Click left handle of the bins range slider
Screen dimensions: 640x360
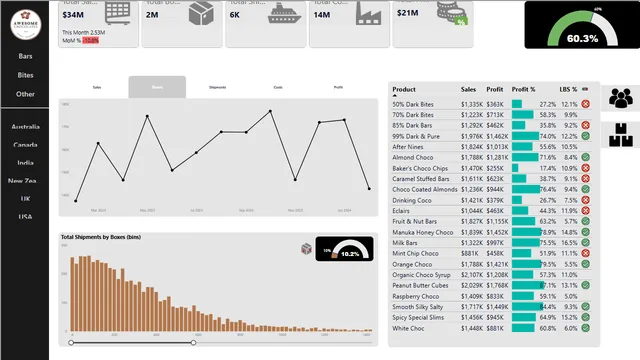pyautogui.click(x=71, y=342)
